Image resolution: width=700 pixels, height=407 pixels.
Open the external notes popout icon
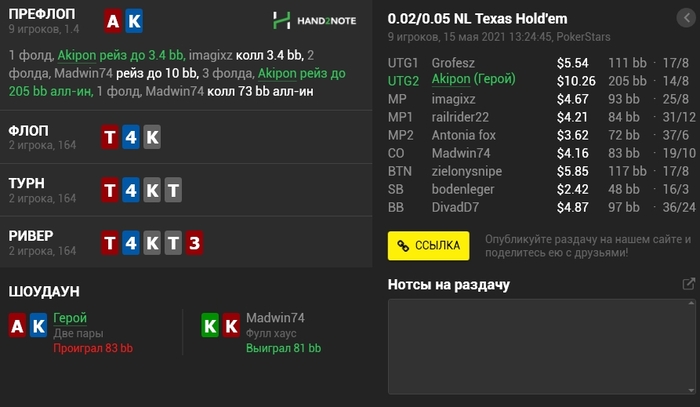[688, 285]
